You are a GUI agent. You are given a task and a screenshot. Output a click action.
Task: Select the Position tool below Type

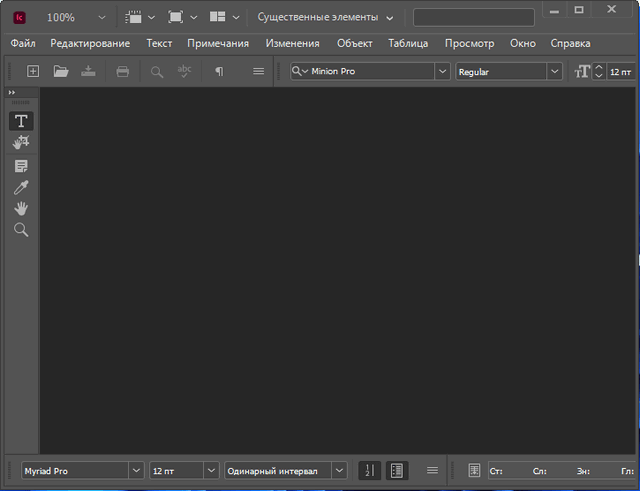pos(21,143)
